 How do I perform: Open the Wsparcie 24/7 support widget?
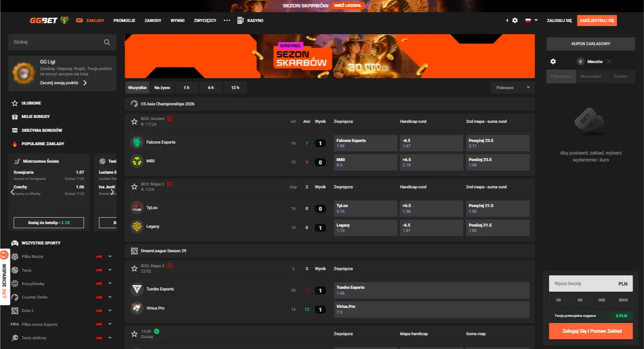[x=4, y=277]
